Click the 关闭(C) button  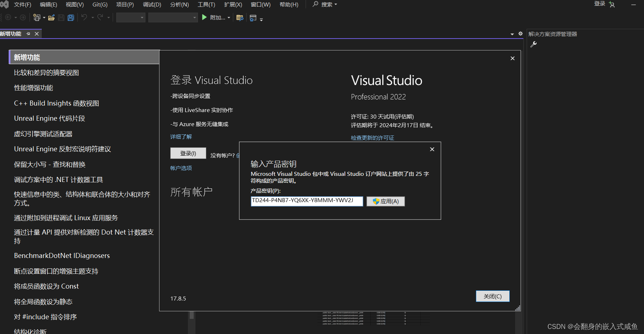tap(492, 296)
